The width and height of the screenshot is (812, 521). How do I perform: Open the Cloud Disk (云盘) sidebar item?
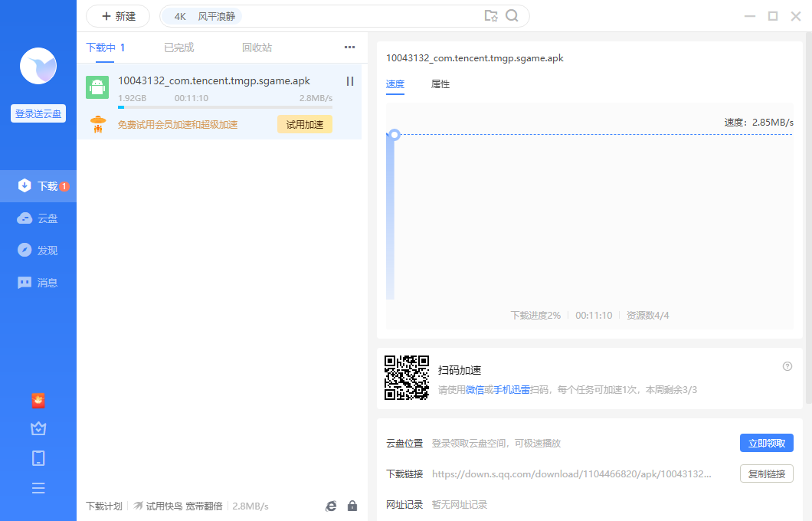[x=38, y=218]
